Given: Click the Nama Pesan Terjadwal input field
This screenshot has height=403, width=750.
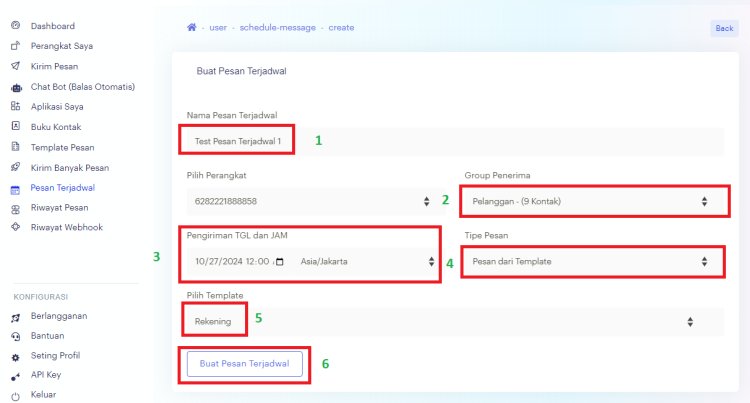Looking at the screenshot, I should click(455, 141).
